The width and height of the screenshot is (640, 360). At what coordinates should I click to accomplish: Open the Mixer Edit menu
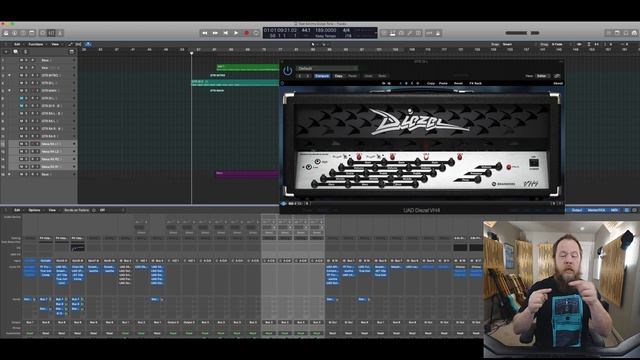pos(17,210)
